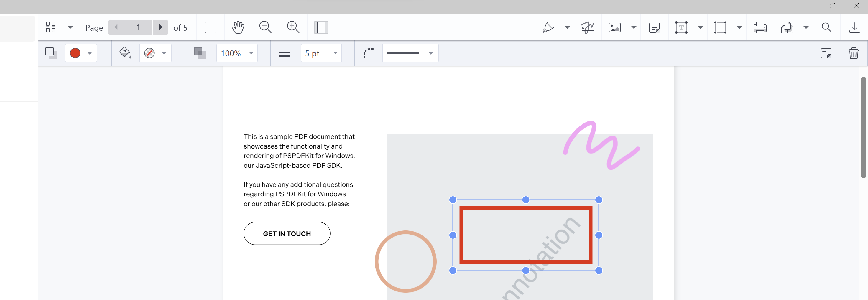Viewport: 868px width, 300px height.
Task: Select the Text box annotation tool
Action: click(x=681, y=27)
